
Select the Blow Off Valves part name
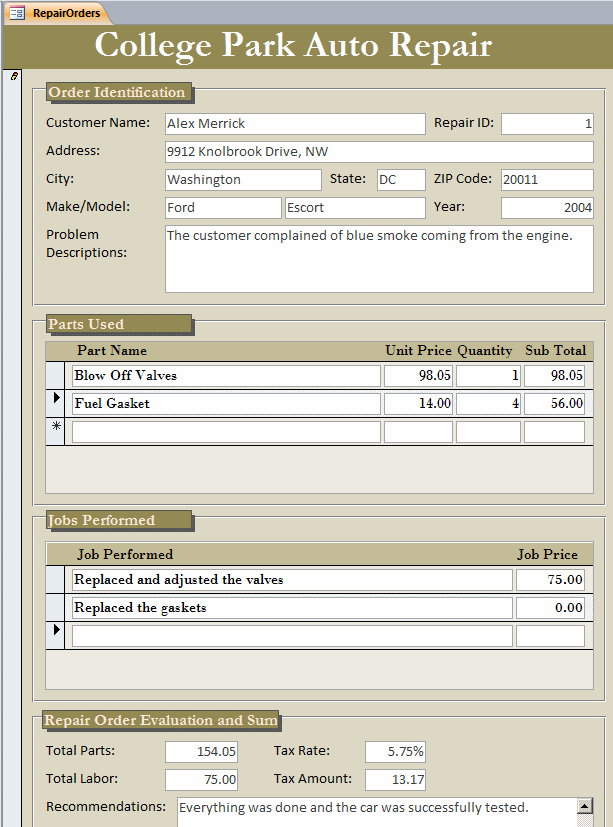pyautogui.click(x=226, y=376)
